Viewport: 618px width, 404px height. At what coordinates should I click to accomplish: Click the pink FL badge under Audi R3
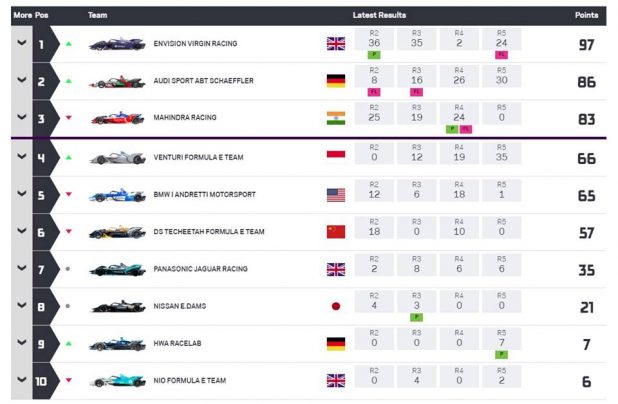click(416, 92)
